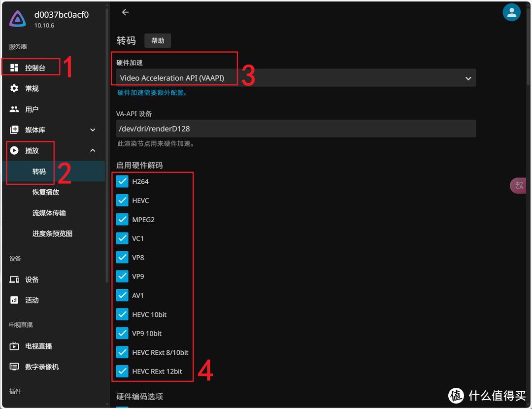Viewport: 532px width, 409px height.
Task: Uncheck the H264 hardware decoding checkbox
Action: (x=122, y=181)
